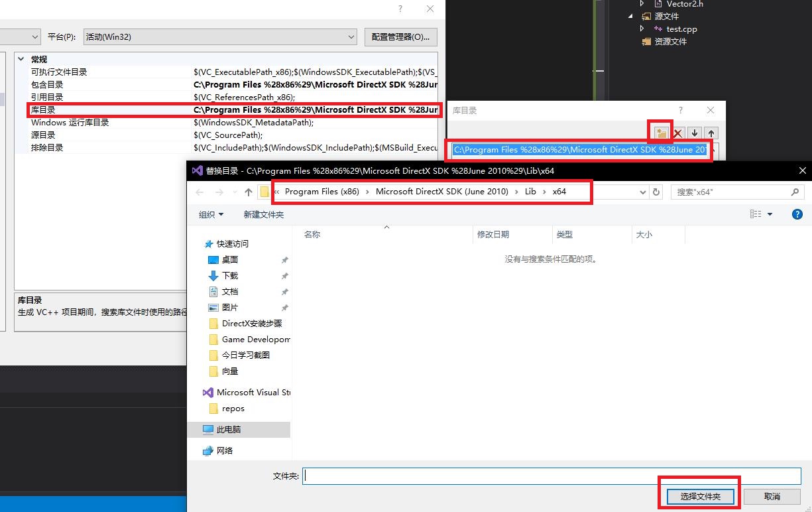This screenshot has height=512, width=812.
Task: Collapse the 常规 property group
Action: pos(21,59)
